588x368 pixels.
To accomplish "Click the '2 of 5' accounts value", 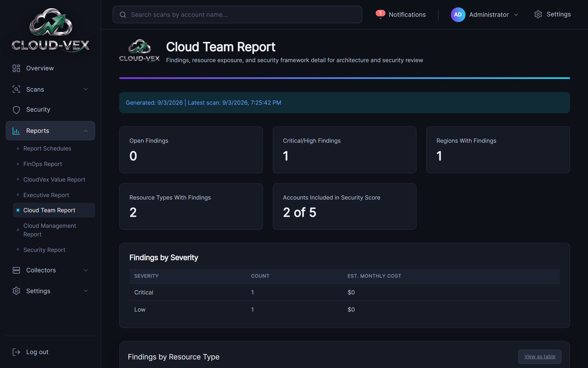I will click(300, 212).
